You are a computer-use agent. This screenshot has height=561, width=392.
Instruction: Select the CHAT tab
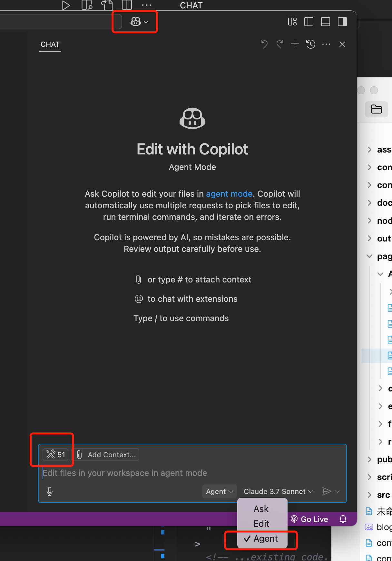(x=50, y=44)
